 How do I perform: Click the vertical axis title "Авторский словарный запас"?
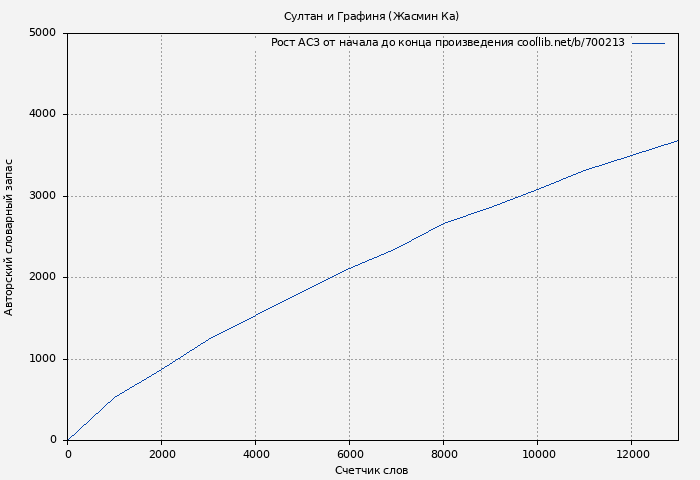(x=10, y=237)
